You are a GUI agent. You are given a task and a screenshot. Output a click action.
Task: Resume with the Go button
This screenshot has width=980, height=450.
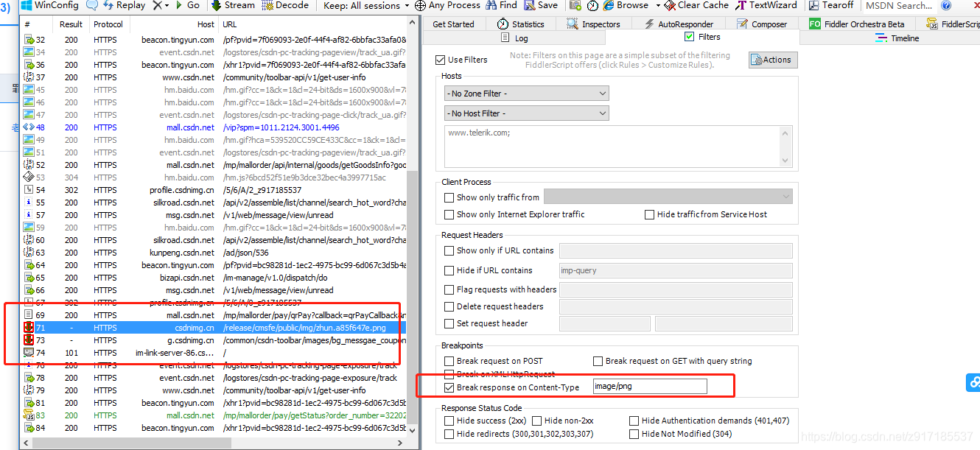[x=187, y=5]
